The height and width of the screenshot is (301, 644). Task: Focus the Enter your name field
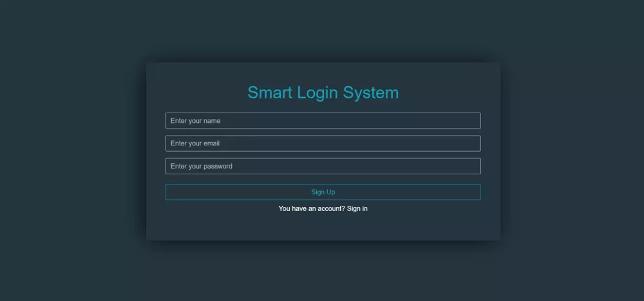(x=323, y=120)
